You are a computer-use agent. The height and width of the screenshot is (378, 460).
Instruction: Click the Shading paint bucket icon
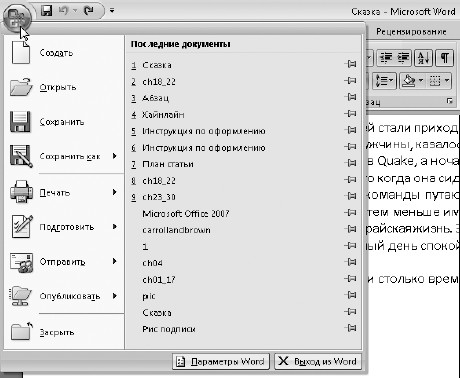409,81
